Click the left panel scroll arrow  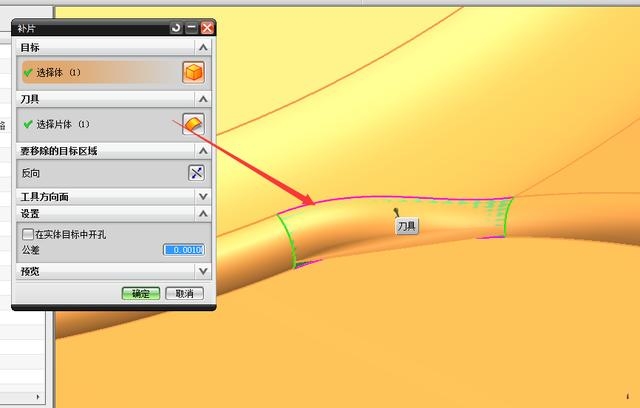(x=38, y=397)
